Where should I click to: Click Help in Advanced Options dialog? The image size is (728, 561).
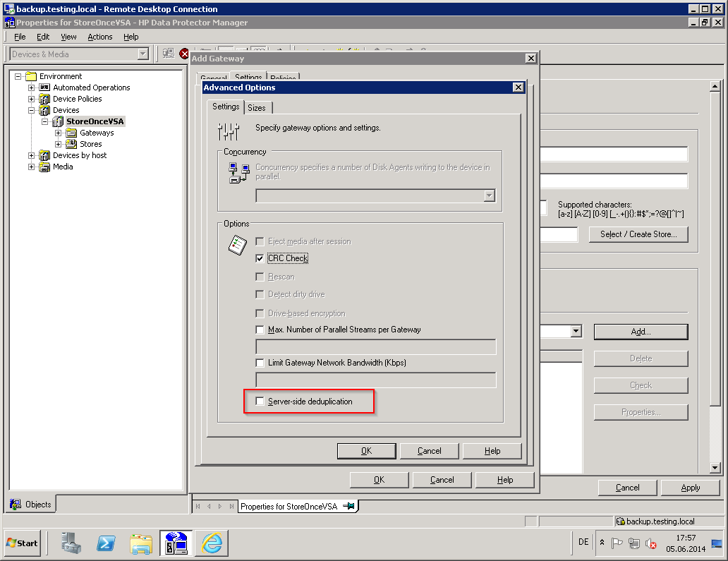click(x=492, y=451)
